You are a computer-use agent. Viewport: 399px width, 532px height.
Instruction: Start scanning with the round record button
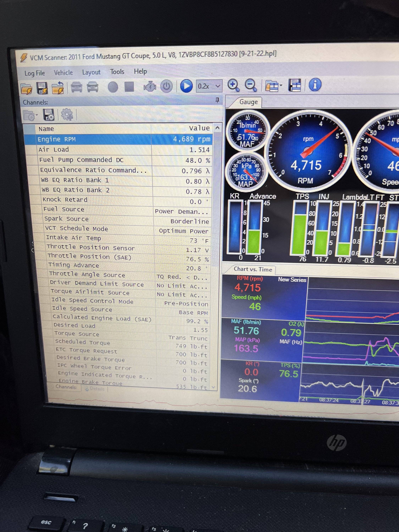(113, 87)
